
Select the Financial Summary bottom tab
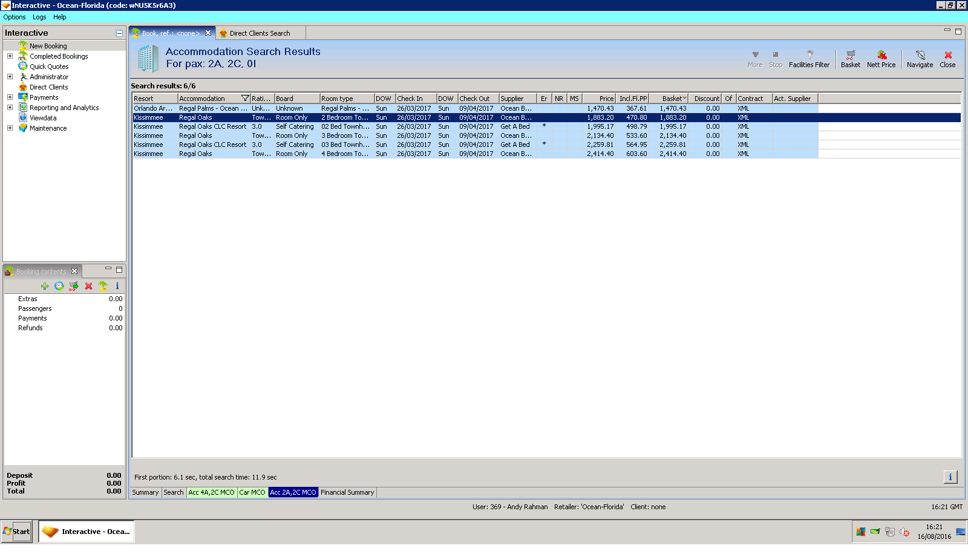347,492
